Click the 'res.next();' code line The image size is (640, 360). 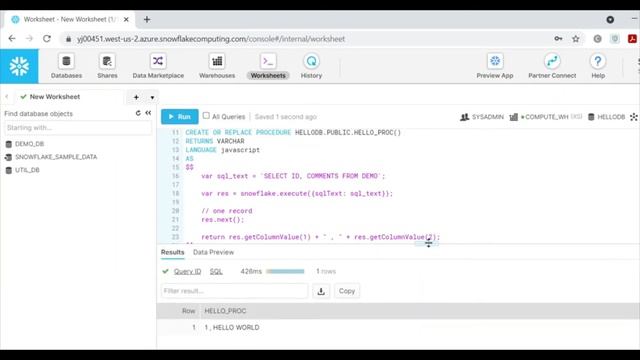[x=222, y=220]
